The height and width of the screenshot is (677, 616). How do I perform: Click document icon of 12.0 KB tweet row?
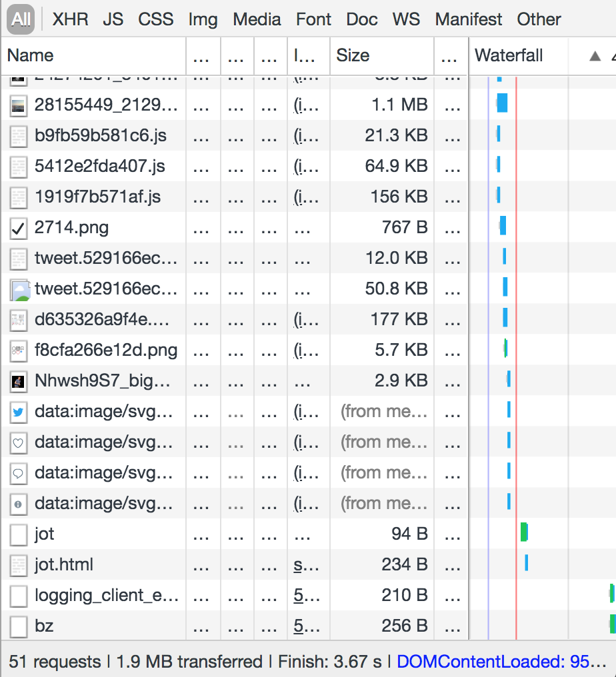18,258
